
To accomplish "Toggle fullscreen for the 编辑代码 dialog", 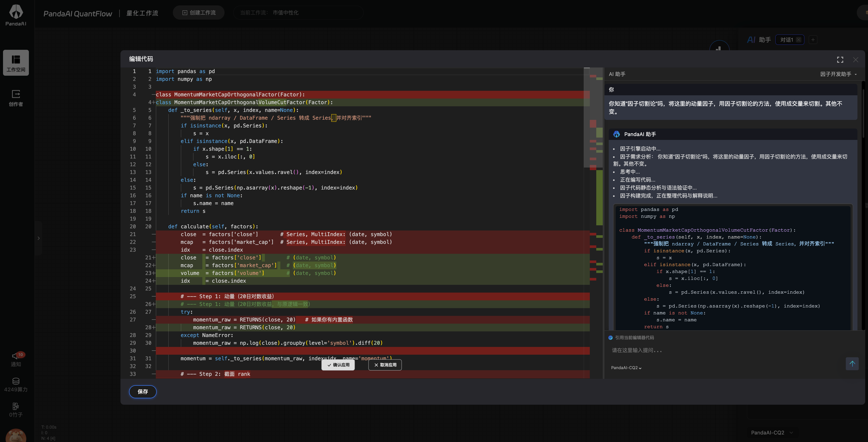I will click(840, 60).
